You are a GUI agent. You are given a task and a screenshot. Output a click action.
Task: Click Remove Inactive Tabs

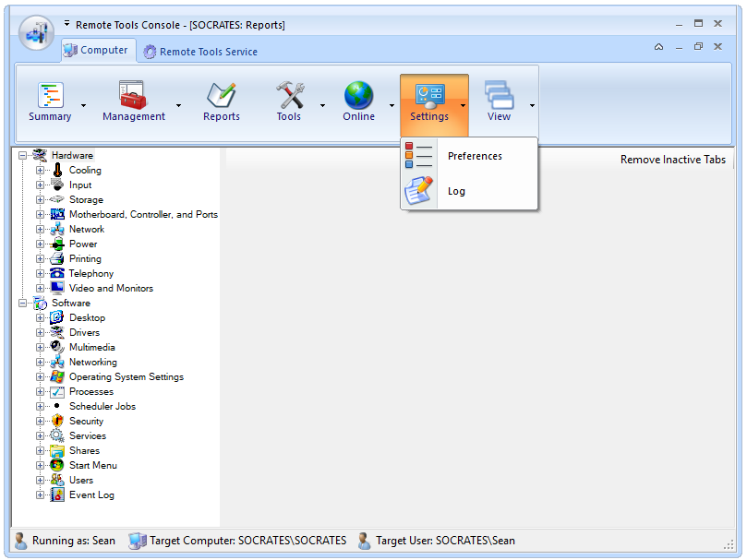tap(673, 160)
